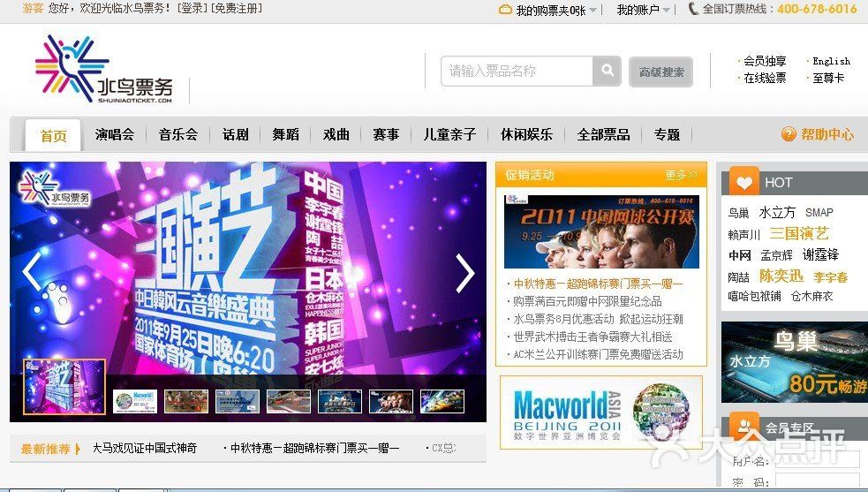Select the Macworld carousel thumbnail
This screenshot has height=492, width=868.
pos(135,401)
